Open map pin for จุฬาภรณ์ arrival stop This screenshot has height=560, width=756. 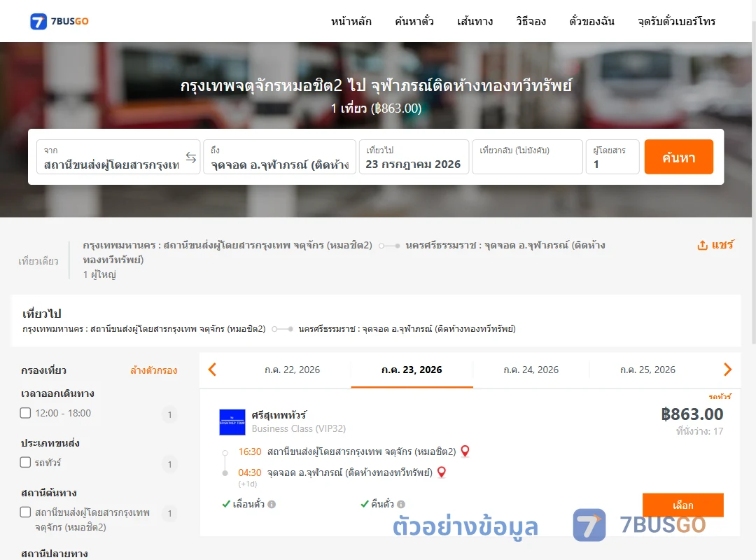coord(441,472)
